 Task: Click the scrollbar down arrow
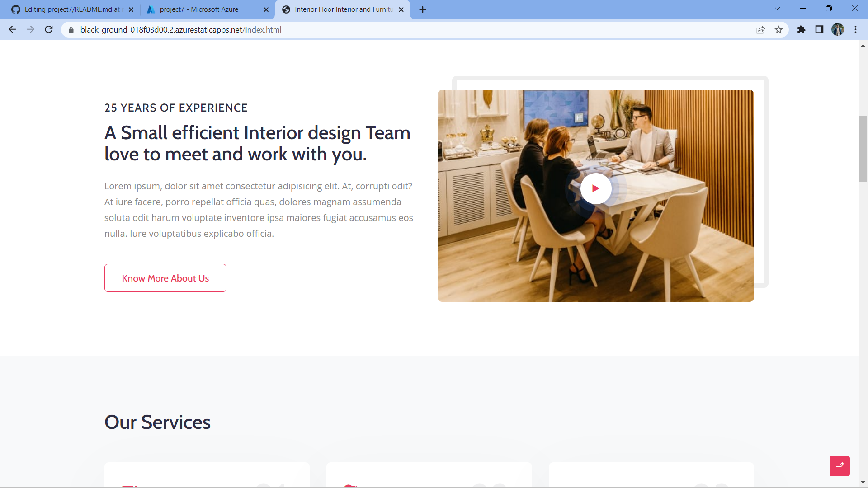pos(863,482)
